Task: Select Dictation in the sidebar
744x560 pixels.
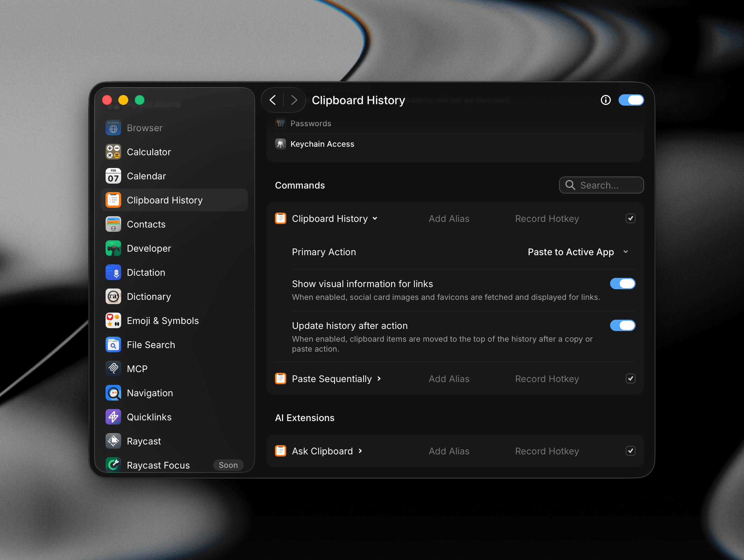Action: point(175,273)
